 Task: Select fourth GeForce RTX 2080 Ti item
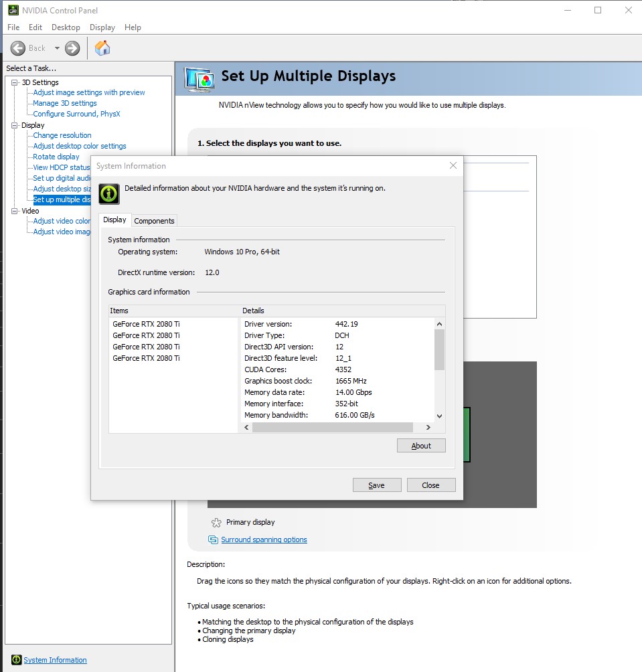point(146,358)
